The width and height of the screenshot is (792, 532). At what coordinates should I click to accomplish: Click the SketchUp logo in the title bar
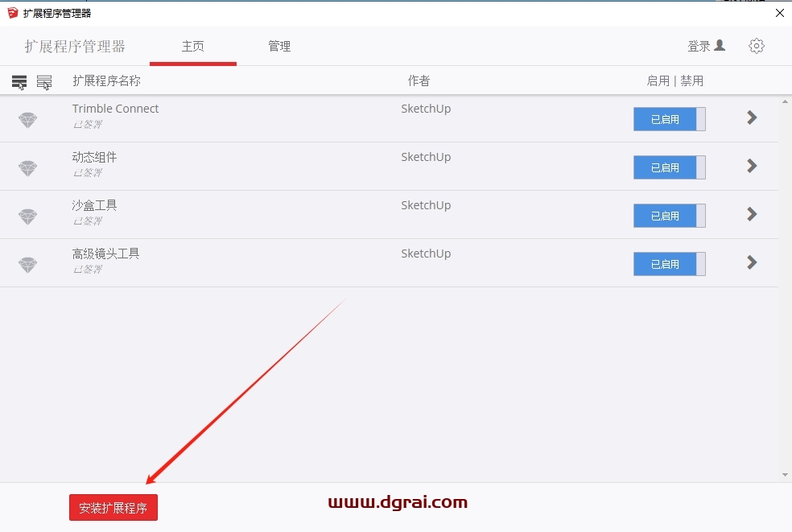[x=13, y=13]
